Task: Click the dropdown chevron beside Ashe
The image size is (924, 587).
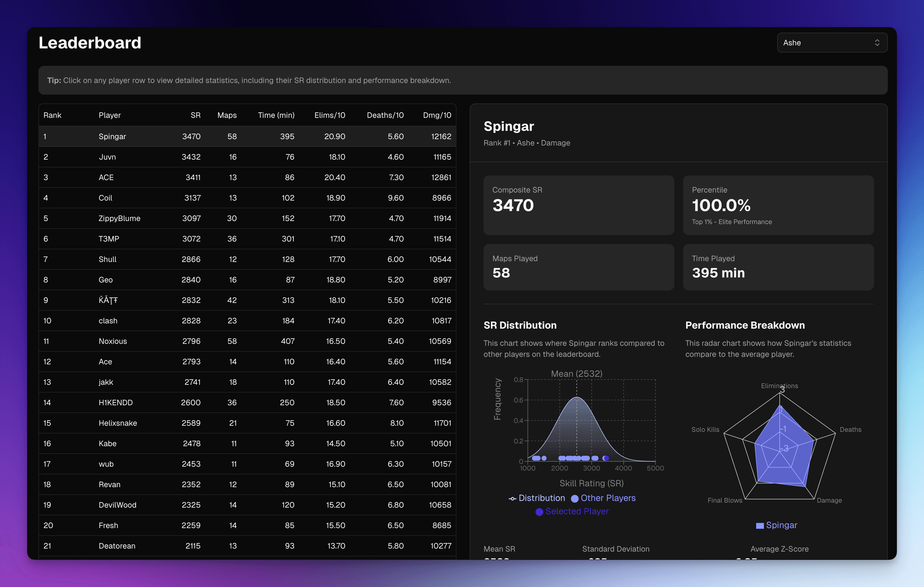Action: click(878, 43)
